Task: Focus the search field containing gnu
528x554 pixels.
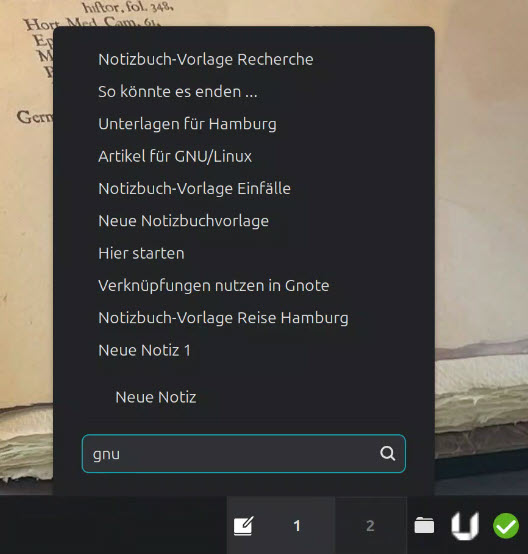Action: pyautogui.click(x=244, y=454)
